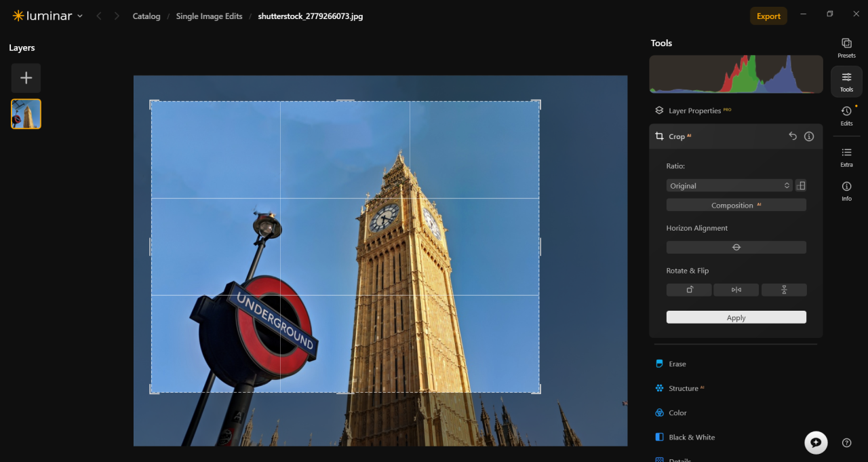Click the Horizon Alignment label
Screen dimensions: 868x462
[697, 228]
